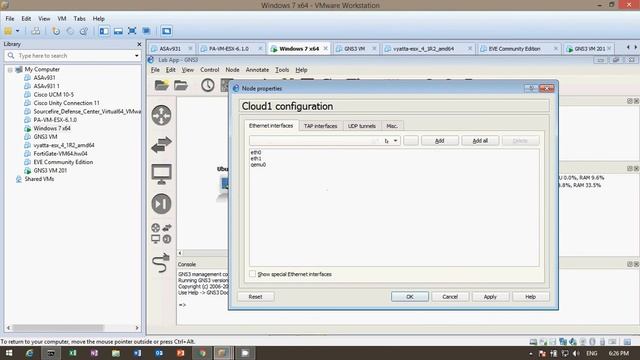Open the GNS3 Control menu
The width and height of the screenshot is (640, 360).
pyautogui.click(x=209, y=70)
